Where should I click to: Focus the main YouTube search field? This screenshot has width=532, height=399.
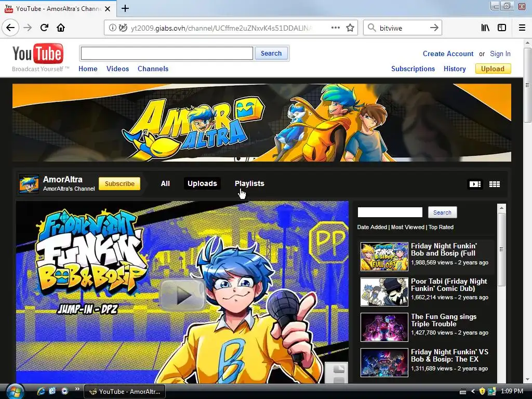pyautogui.click(x=167, y=54)
